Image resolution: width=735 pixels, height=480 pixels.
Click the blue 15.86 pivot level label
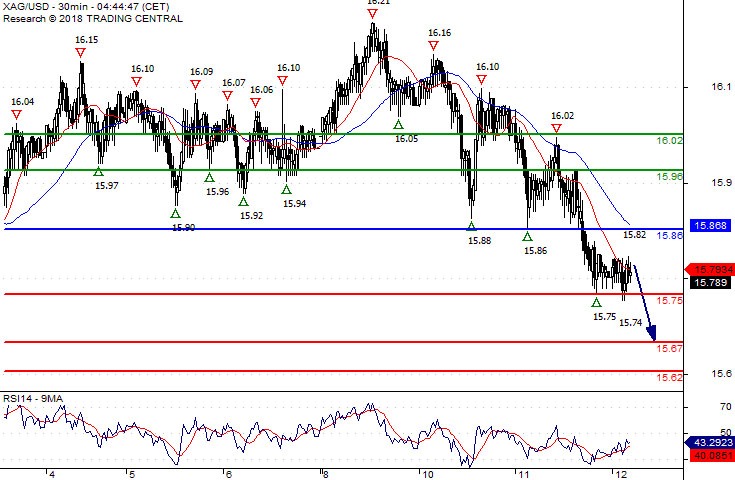pos(669,236)
